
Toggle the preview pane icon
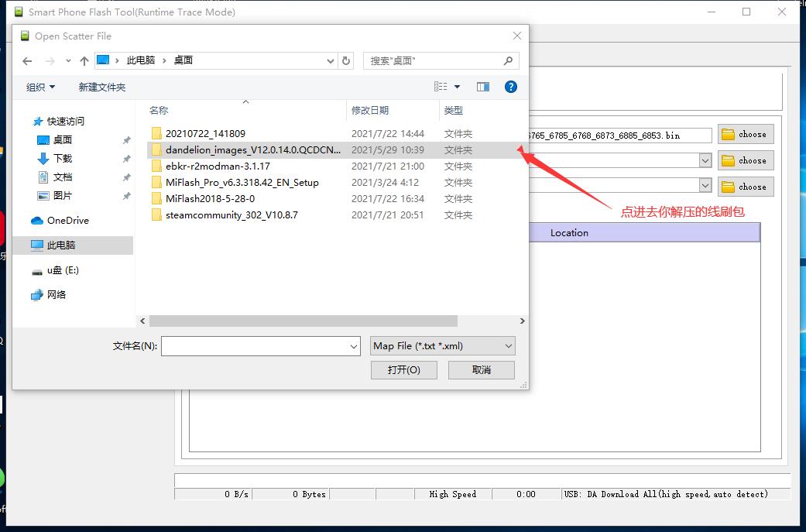482,87
